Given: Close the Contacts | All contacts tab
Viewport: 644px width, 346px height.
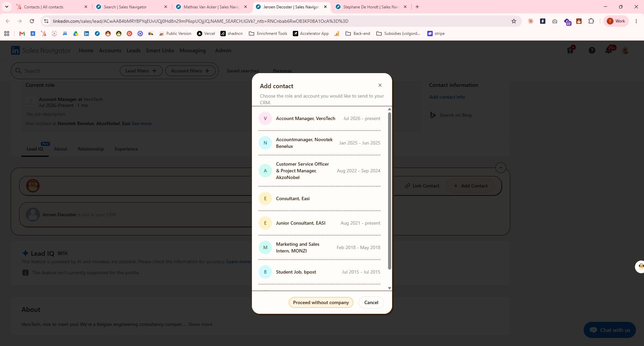Looking at the screenshot, I should (86, 7).
